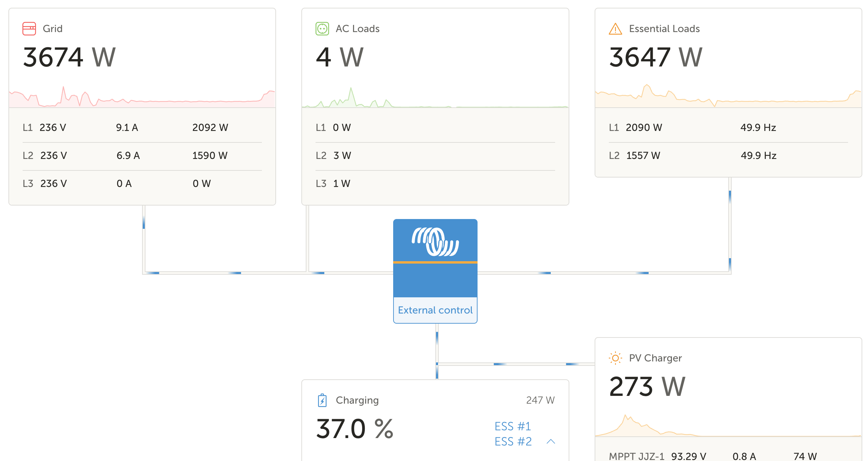Click the PV Charger power history graph
The image size is (868, 461).
tap(728, 426)
